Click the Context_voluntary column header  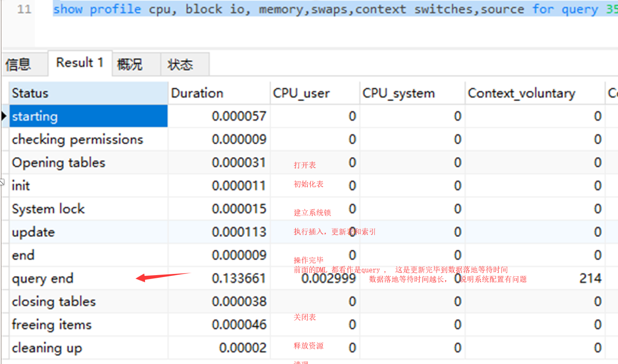click(x=535, y=93)
